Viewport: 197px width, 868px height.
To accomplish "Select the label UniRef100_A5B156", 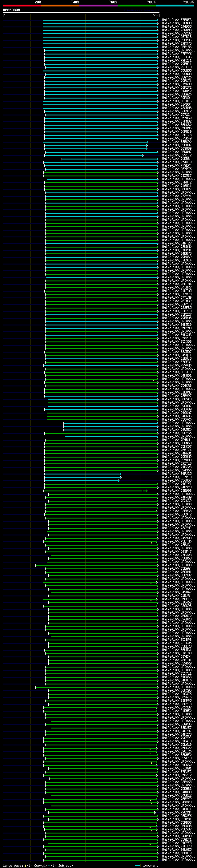I will tap(177, 47).
